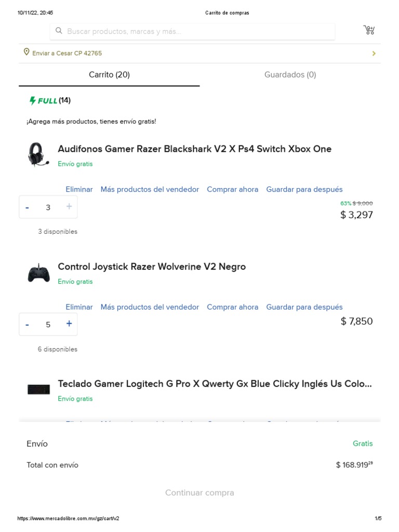Decrease Razer Wolverine controller quantity

[x=27, y=324]
